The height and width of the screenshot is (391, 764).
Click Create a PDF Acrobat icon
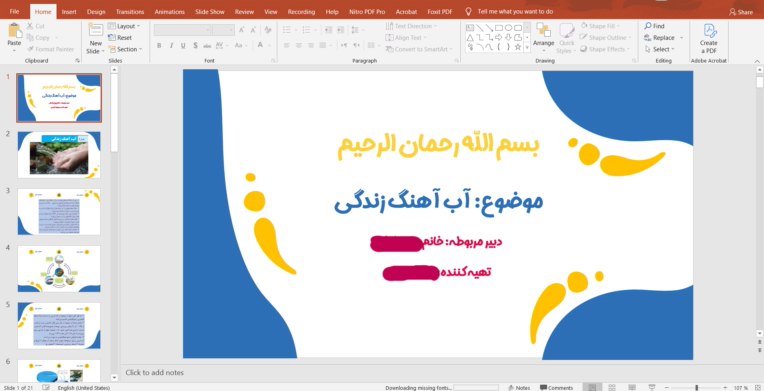click(709, 31)
